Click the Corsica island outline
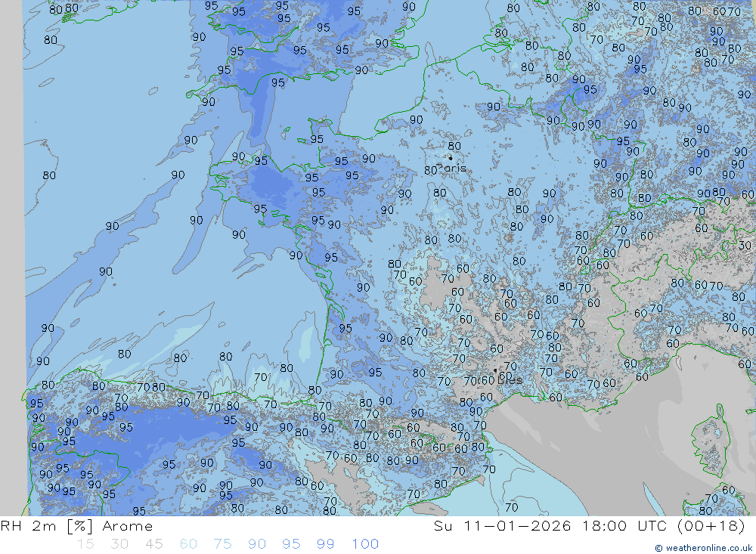This screenshot has width=756, height=554. click(x=711, y=443)
